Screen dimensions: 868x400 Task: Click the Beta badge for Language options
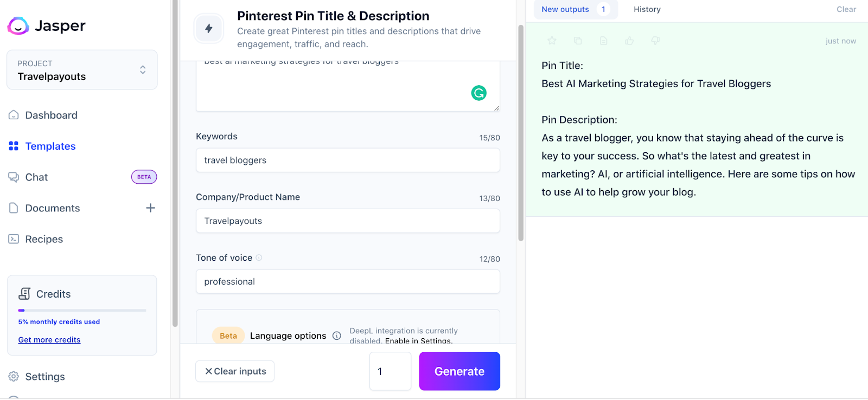click(x=228, y=336)
